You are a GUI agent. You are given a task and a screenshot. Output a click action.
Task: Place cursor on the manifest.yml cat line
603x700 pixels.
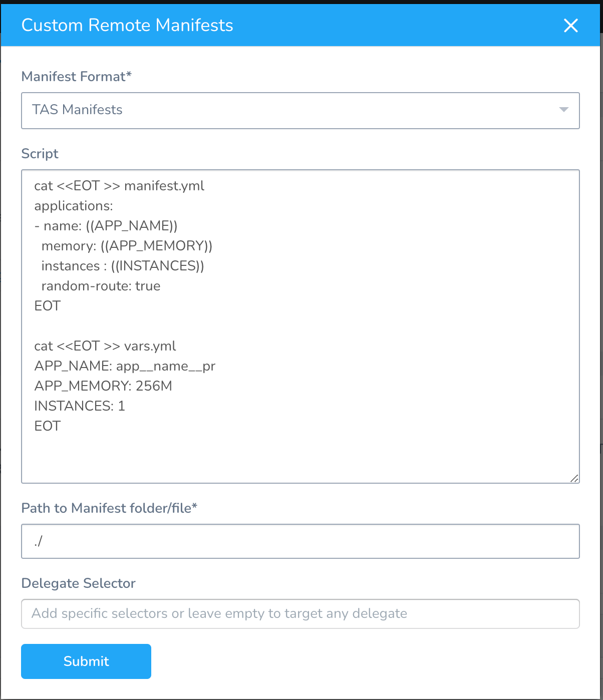119,186
